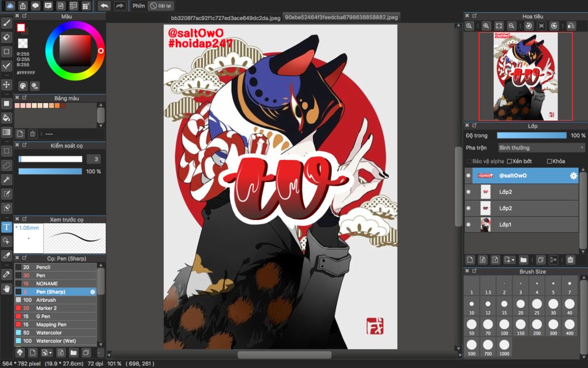Viewport: 588px width, 368px height.
Task: Select Watercolor (Wet) brush
Action: 56,341
